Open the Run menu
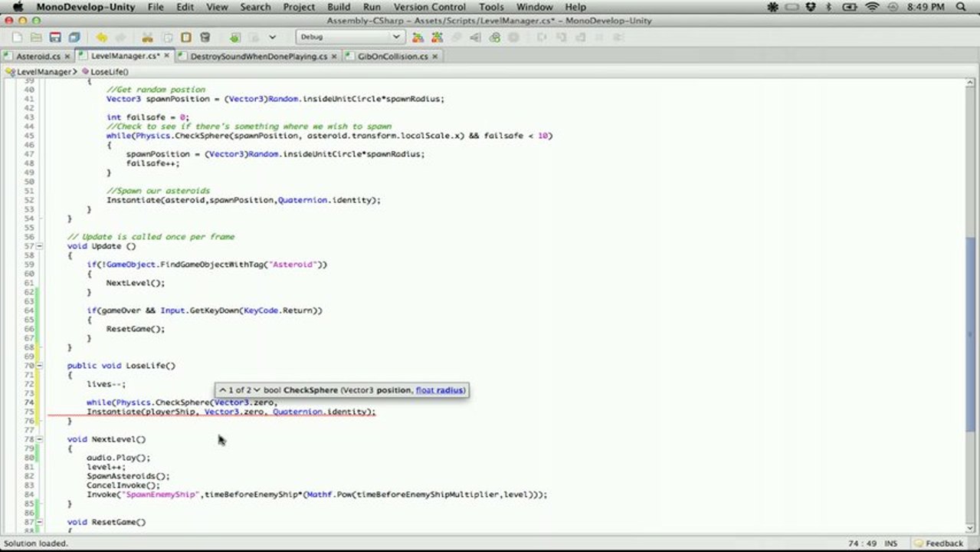Viewport: 980px width, 552px height. [372, 7]
